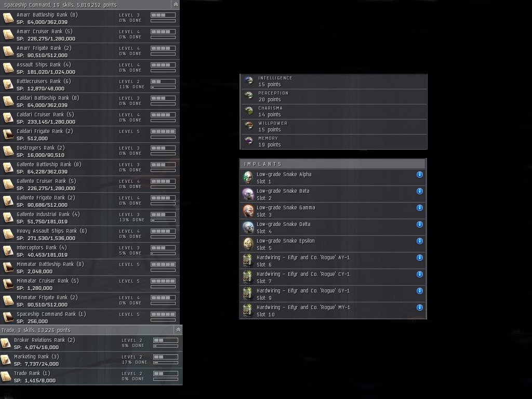Click the Low-grade Snake Gamma head icon
532x399 pixels.
click(x=248, y=211)
